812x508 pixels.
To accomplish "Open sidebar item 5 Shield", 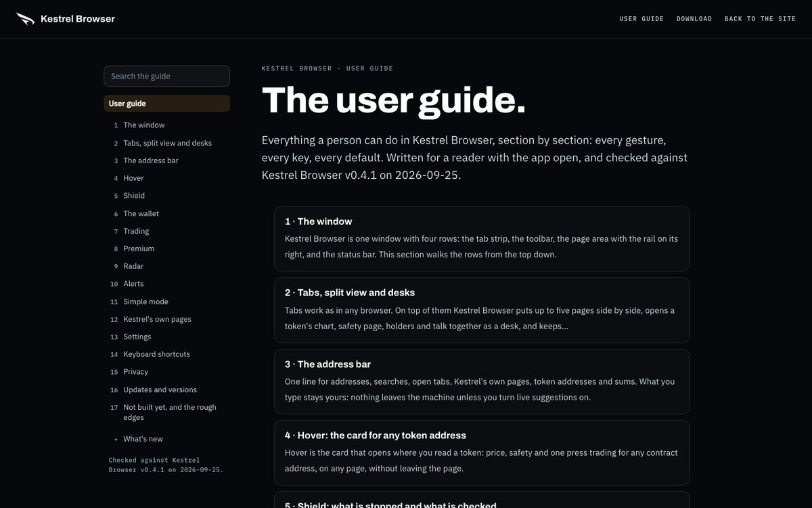I will [x=166, y=196].
